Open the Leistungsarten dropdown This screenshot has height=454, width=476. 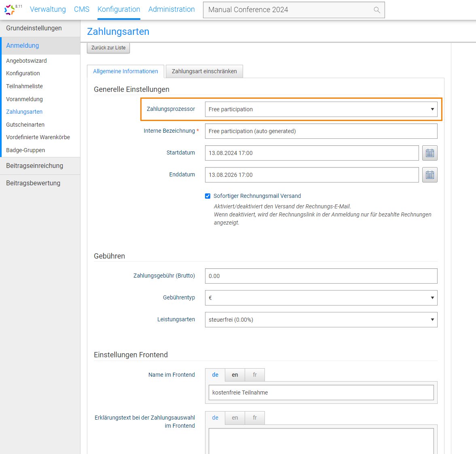pyautogui.click(x=321, y=320)
